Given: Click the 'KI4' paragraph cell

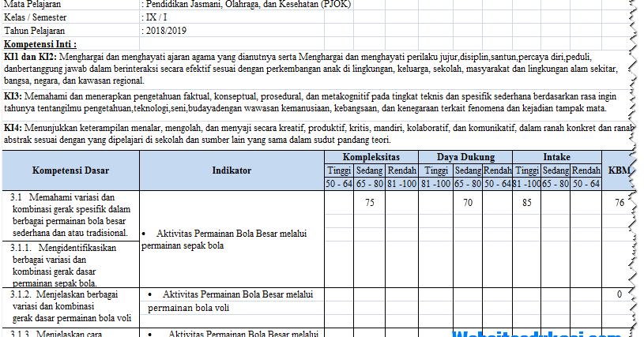Looking at the screenshot, I should pos(316,134).
